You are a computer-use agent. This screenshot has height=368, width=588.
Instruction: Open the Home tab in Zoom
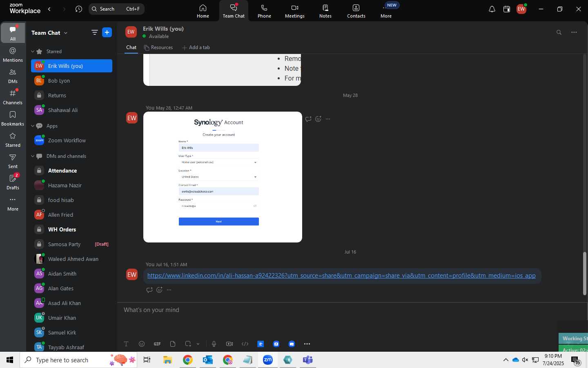(x=203, y=11)
